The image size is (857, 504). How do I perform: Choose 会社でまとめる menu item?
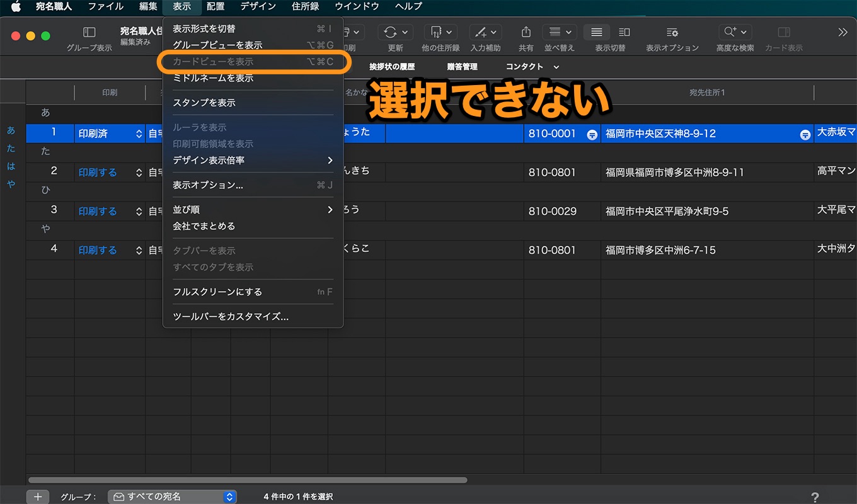point(253,226)
